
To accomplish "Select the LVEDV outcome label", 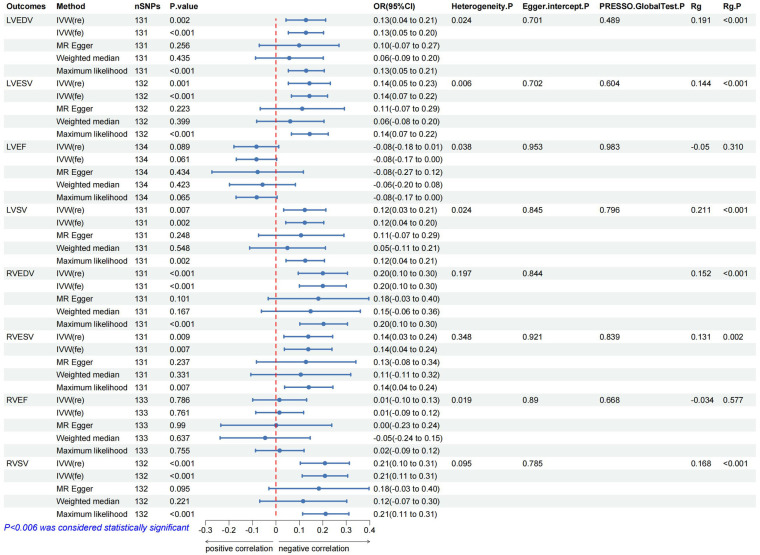I will (19, 20).
